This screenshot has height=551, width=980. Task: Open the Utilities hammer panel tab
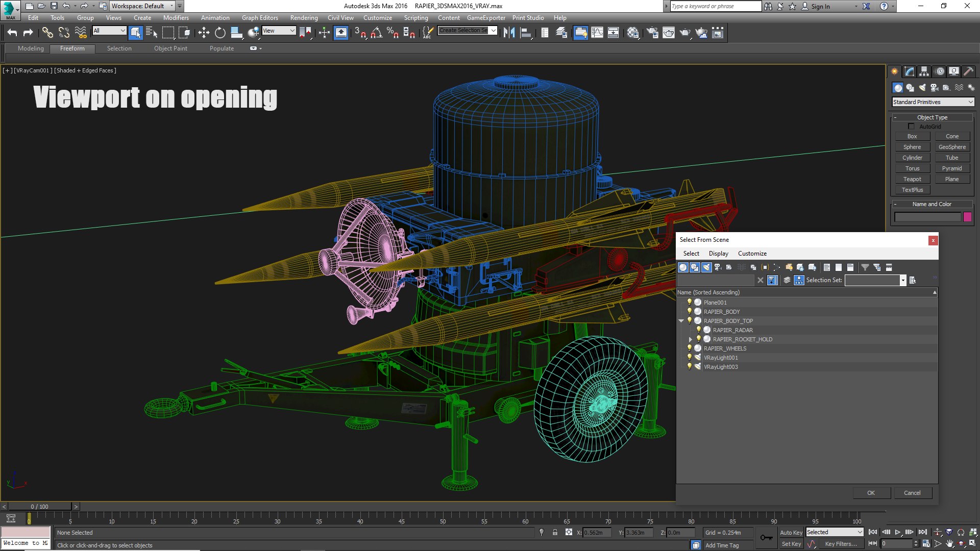tap(968, 71)
